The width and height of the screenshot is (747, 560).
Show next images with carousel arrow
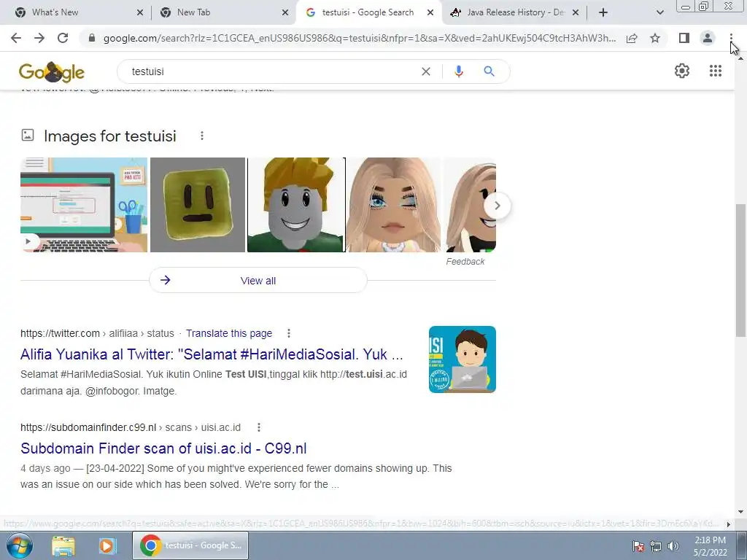[x=497, y=206]
